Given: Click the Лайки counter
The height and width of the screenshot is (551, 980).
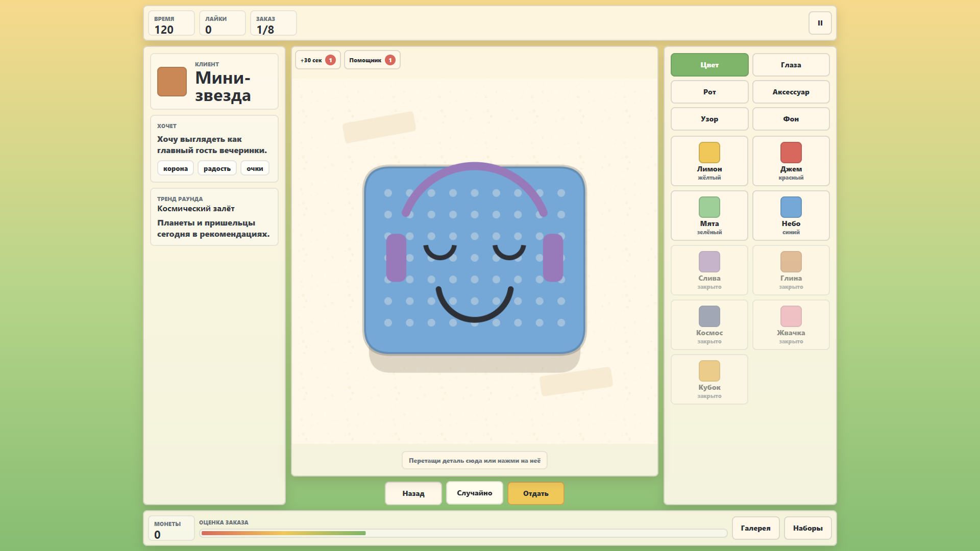Looking at the screenshot, I should click(x=223, y=23).
